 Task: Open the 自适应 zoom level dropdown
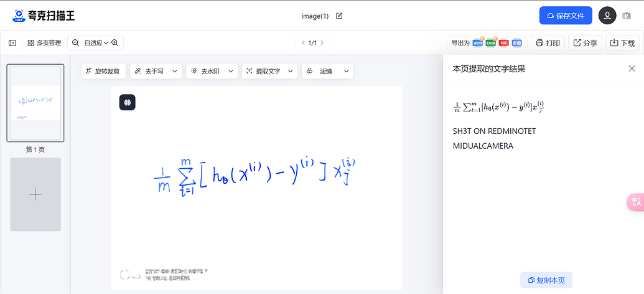pyautogui.click(x=96, y=43)
